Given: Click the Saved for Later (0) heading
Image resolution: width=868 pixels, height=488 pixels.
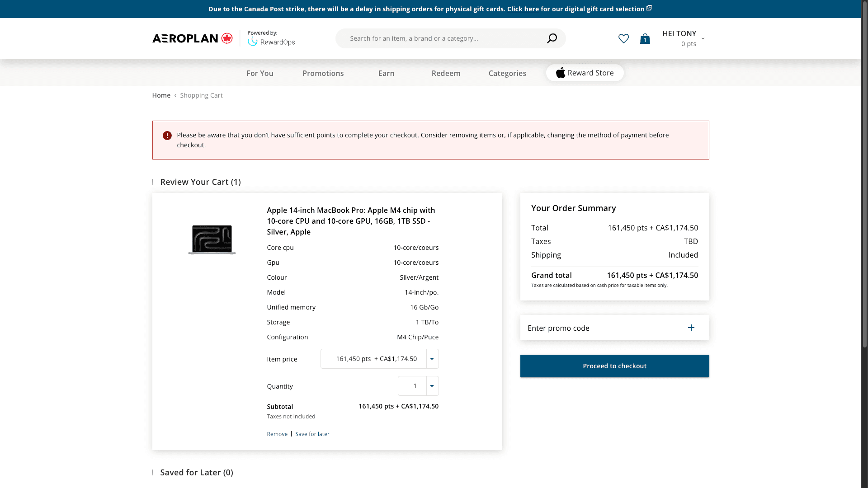Looking at the screenshot, I should click(197, 472).
